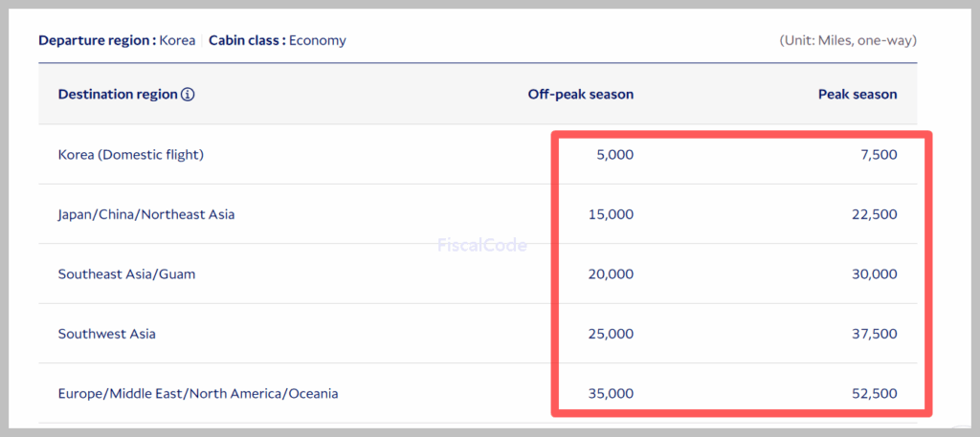Select the Peak season column header
The width and height of the screenshot is (980, 437).
857,95
